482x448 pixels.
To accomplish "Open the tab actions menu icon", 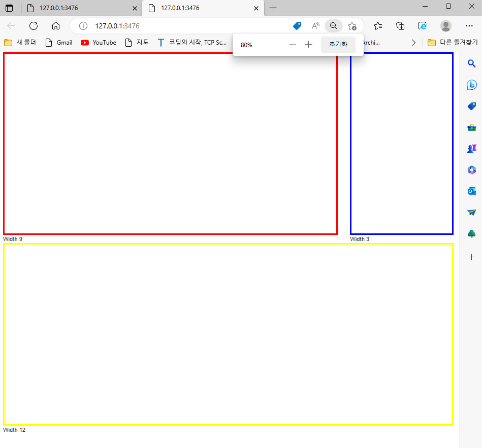I will [x=9, y=8].
